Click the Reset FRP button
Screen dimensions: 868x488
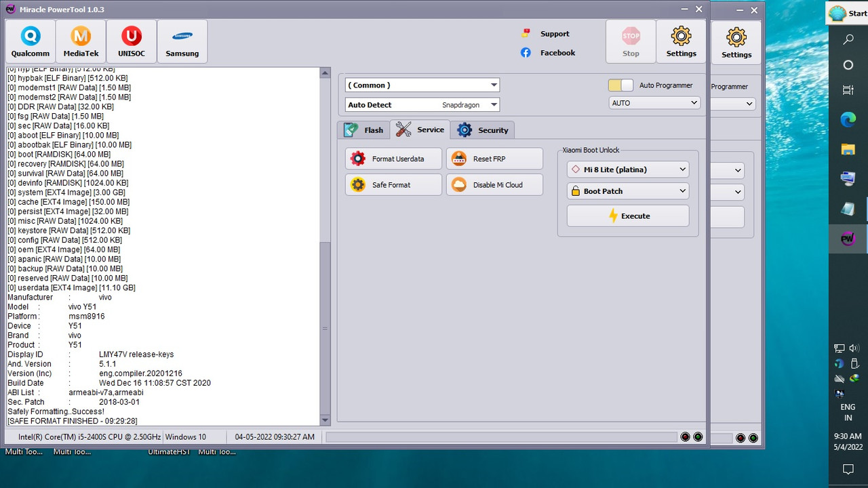click(x=494, y=159)
